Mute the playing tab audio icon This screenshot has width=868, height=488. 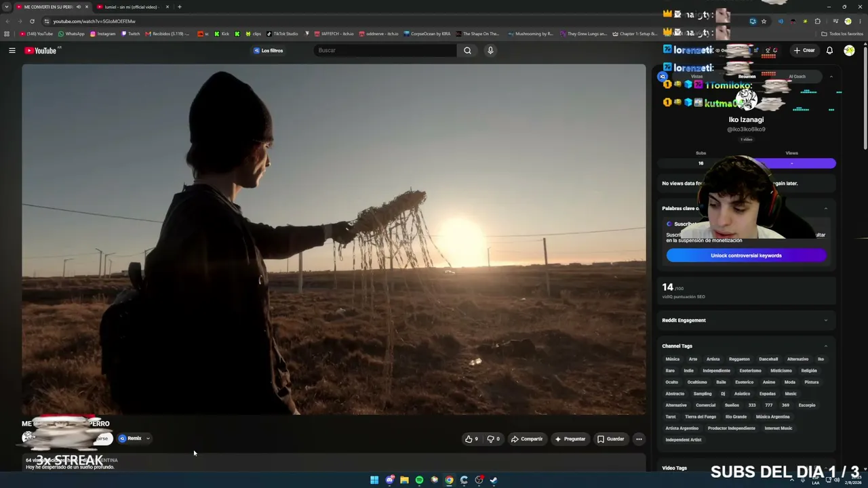(x=79, y=7)
